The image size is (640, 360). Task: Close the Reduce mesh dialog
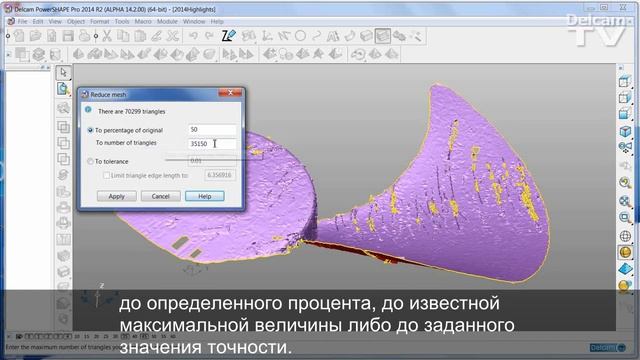point(230,93)
